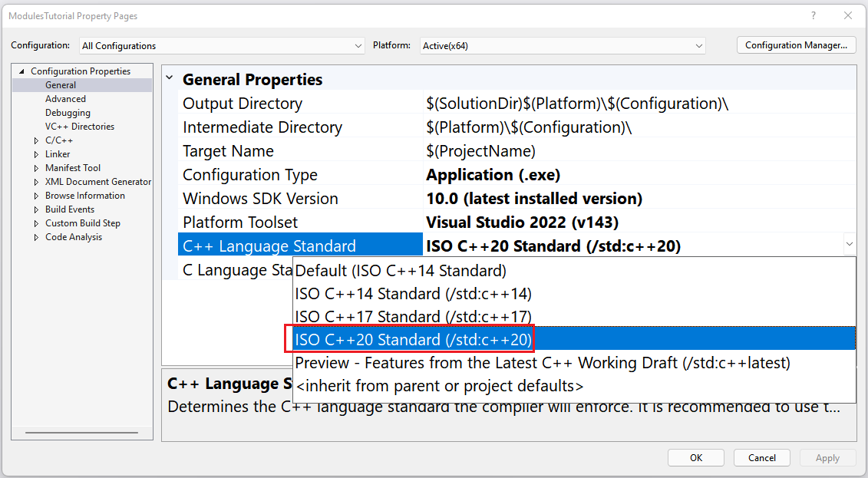This screenshot has height=478, width=868.
Task: Expand the Linker tree node
Action: pos(35,153)
